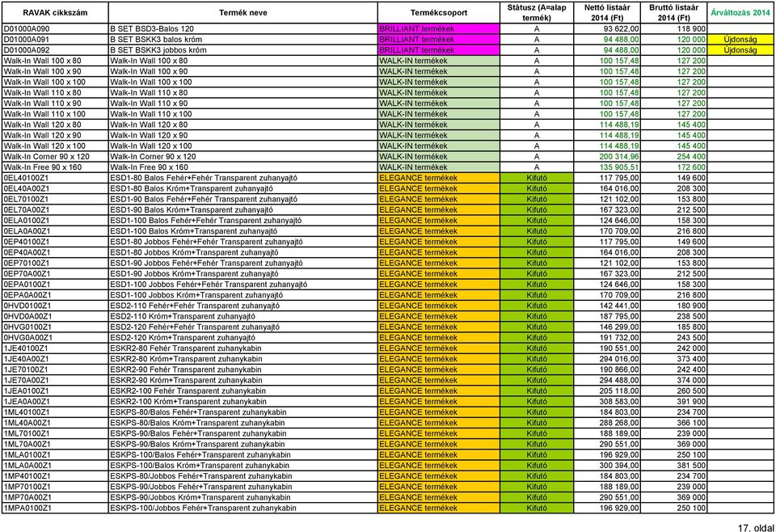Image resolution: width=776 pixels, height=532 pixels.
Task: Select article code 0EP40100Z1
Action: click(x=26, y=242)
